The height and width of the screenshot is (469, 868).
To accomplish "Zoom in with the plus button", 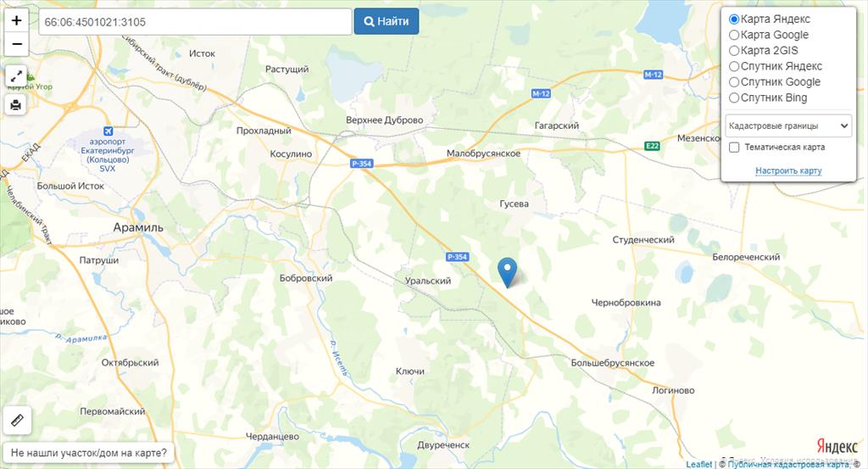I will 17,20.
